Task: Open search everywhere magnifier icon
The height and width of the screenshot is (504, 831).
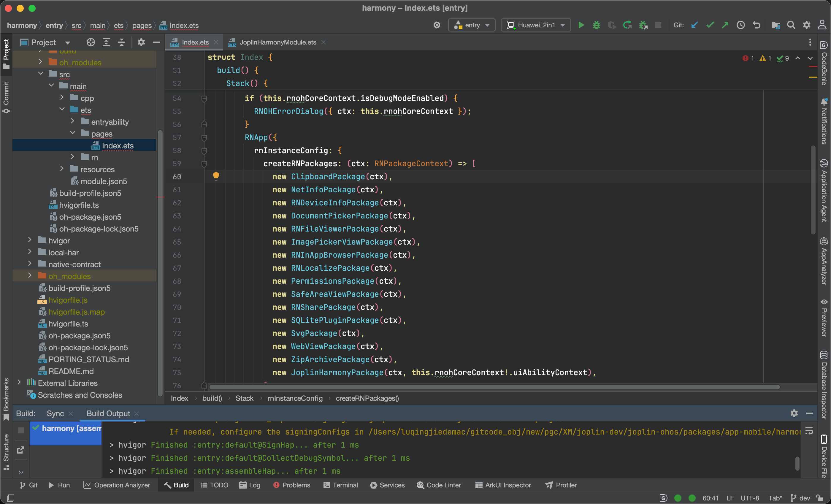Action: [791, 25]
